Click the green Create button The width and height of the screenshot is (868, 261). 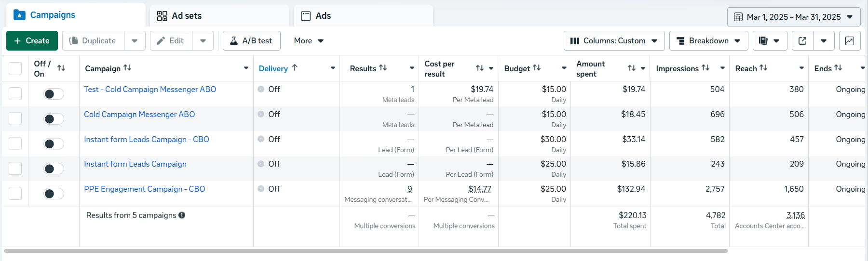(x=32, y=41)
